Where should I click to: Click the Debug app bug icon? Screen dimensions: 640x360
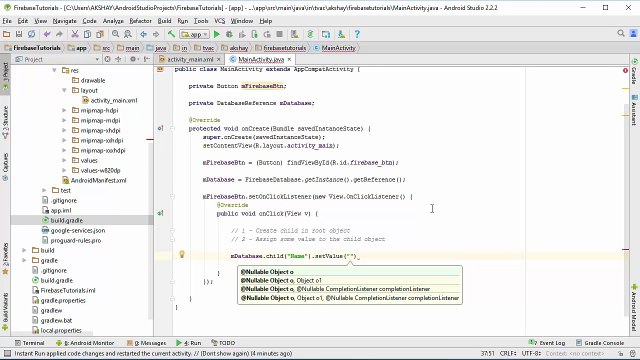click(229, 34)
